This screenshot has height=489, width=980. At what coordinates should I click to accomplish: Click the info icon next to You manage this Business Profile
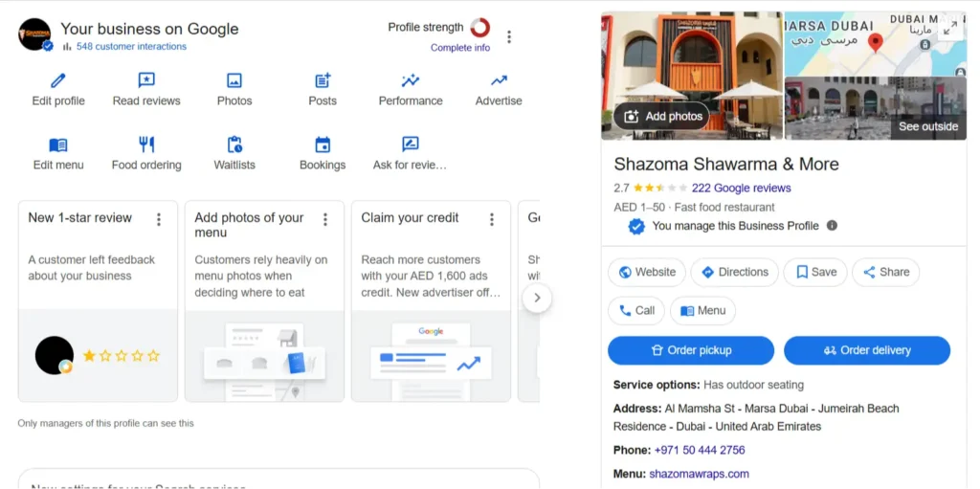832,226
